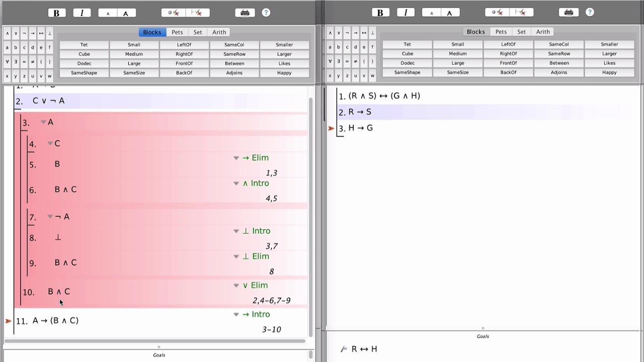This screenshot has width=644, height=362.
Task: Open the ∨ Elim rule dropdown on step 10
Action: pos(236,286)
